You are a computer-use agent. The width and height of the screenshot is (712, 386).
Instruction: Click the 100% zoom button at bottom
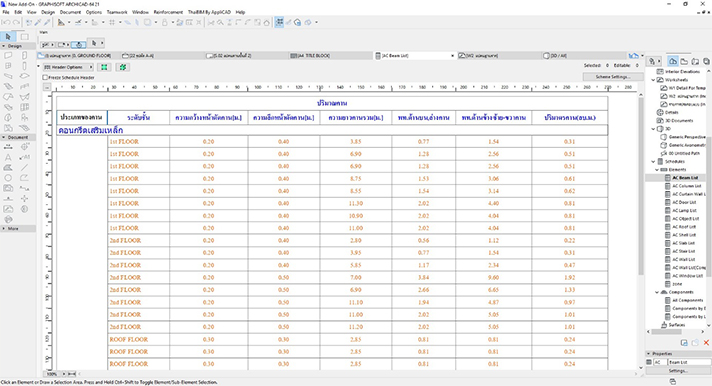point(52,374)
